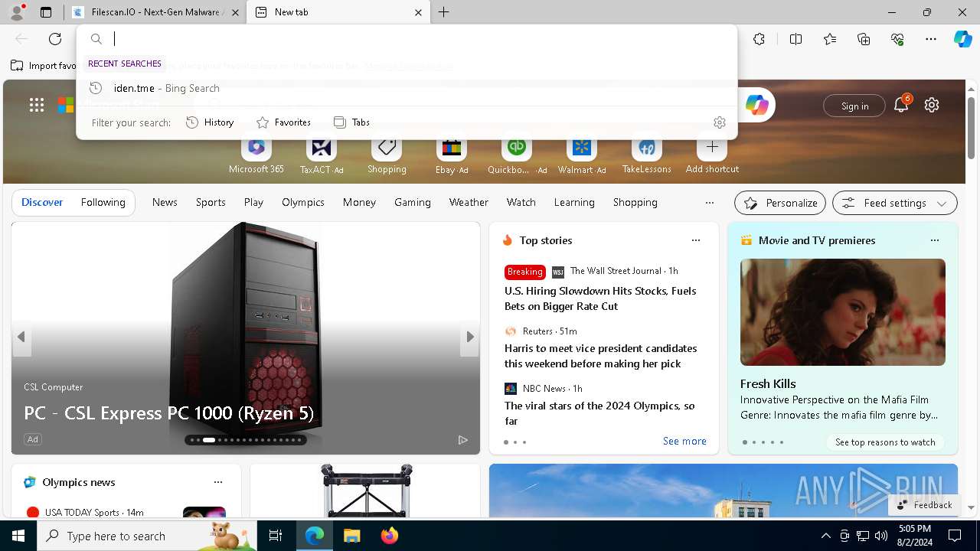Open the Weather category

pyautogui.click(x=469, y=202)
